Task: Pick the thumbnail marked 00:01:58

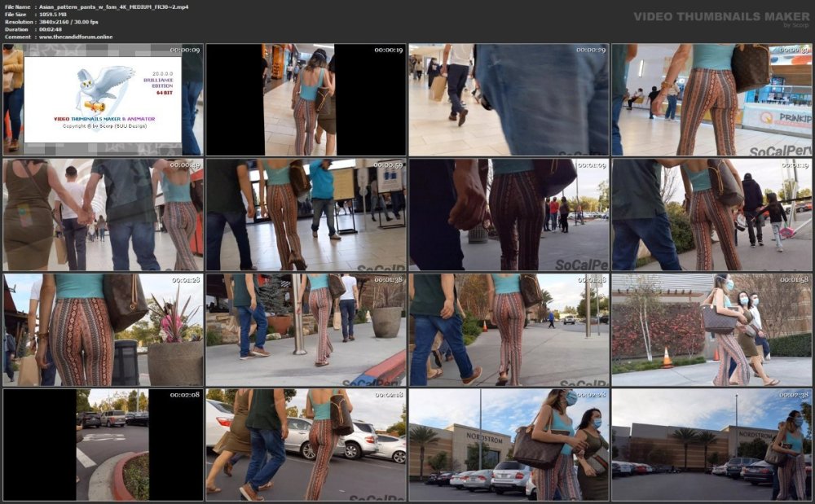Action: (x=711, y=330)
